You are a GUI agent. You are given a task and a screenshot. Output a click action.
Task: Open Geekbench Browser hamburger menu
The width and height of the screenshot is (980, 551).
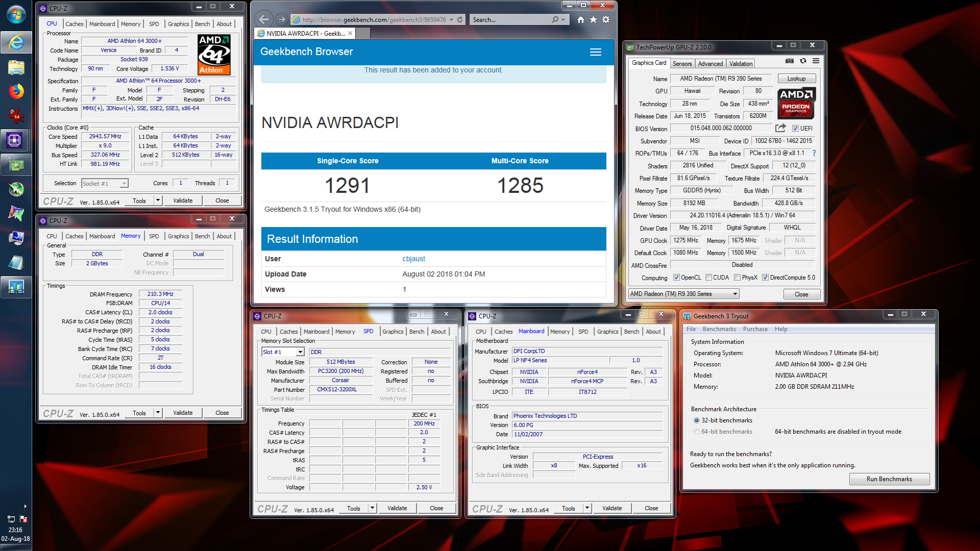(x=595, y=52)
